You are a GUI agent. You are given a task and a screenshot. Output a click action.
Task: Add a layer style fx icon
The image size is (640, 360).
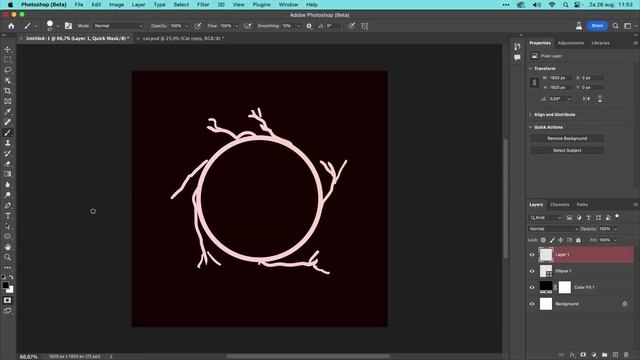coord(572,355)
